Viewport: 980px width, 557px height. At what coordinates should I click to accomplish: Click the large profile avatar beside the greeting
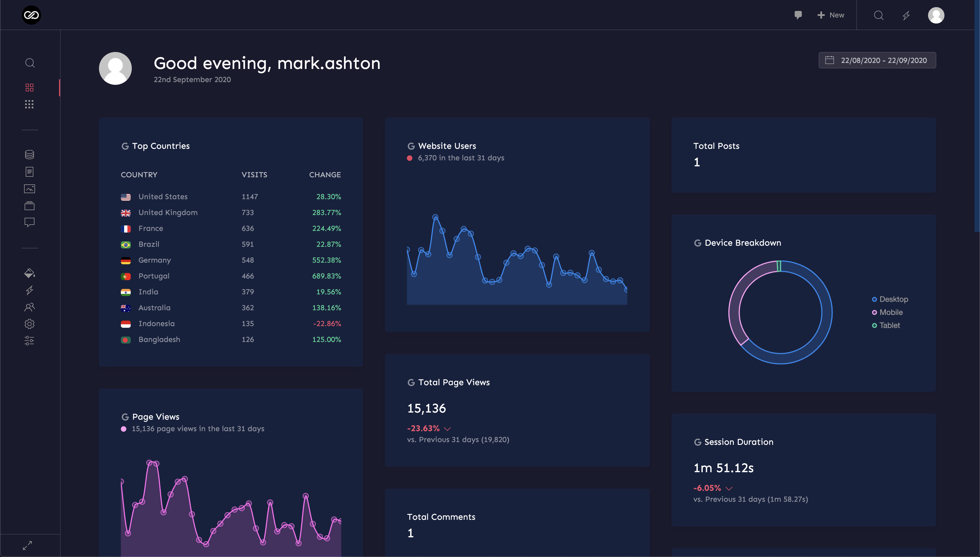click(115, 68)
